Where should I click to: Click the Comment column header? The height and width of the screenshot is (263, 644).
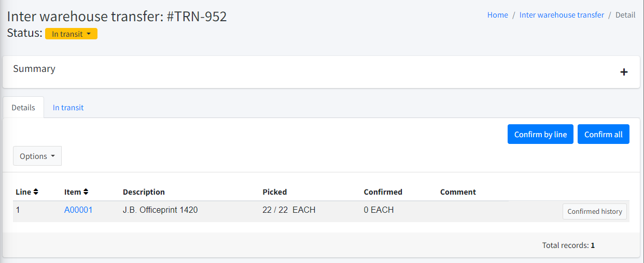pos(458,192)
